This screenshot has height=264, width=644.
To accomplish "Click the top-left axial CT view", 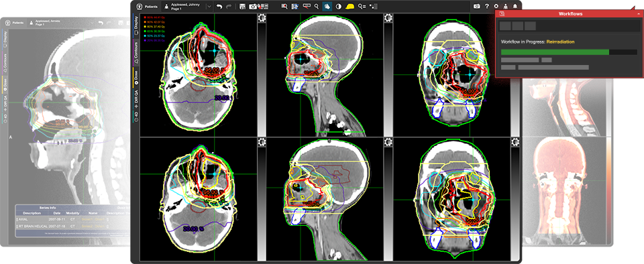I will [x=199, y=74].
